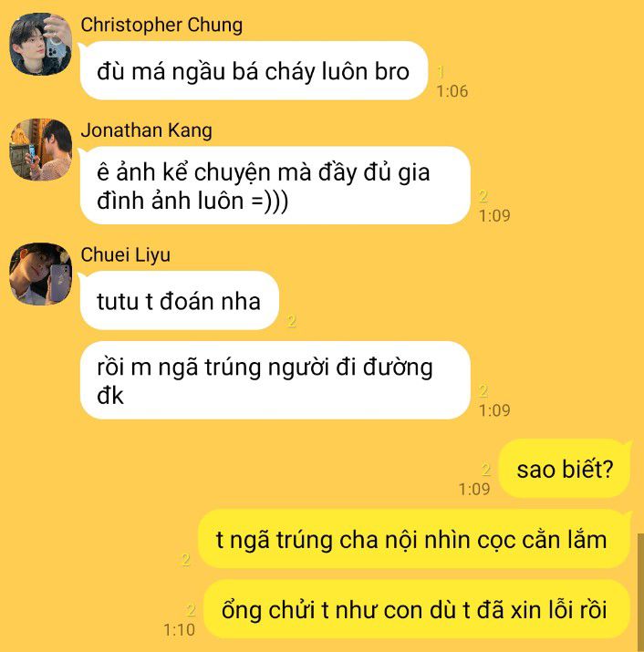The height and width of the screenshot is (652, 644).
Task: Tap bubble 'rồi m ngã trúng người đi đường'
Action: pyautogui.click(x=275, y=380)
